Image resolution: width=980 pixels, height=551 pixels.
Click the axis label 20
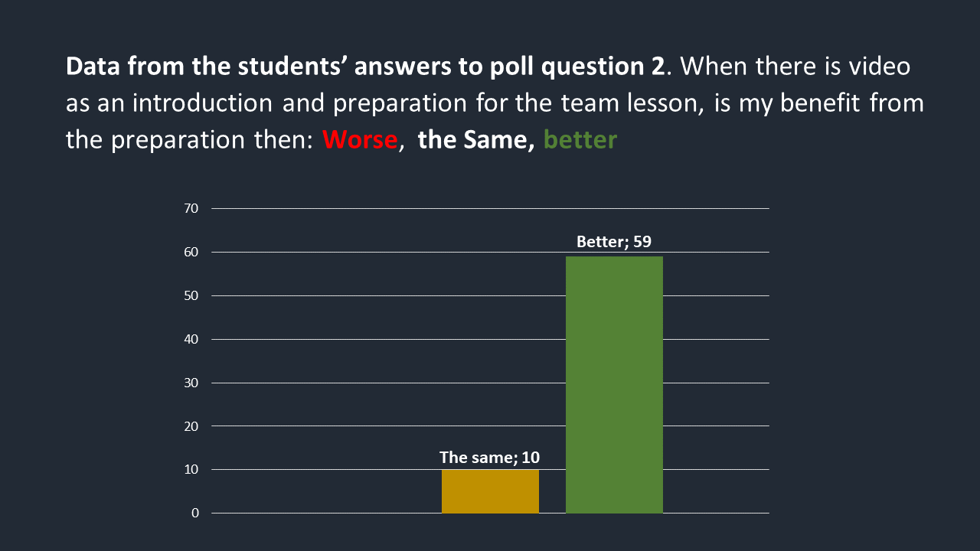191,425
